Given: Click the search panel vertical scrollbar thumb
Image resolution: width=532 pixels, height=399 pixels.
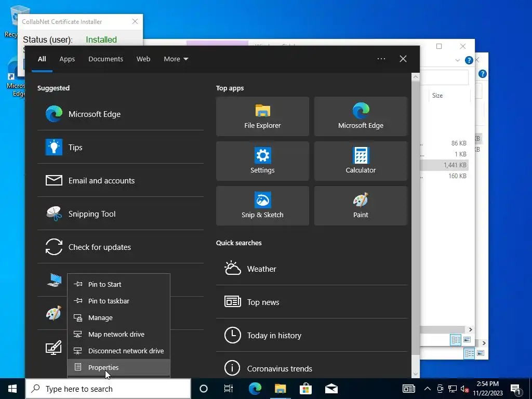Looking at the screenshot, I should 415,217.
